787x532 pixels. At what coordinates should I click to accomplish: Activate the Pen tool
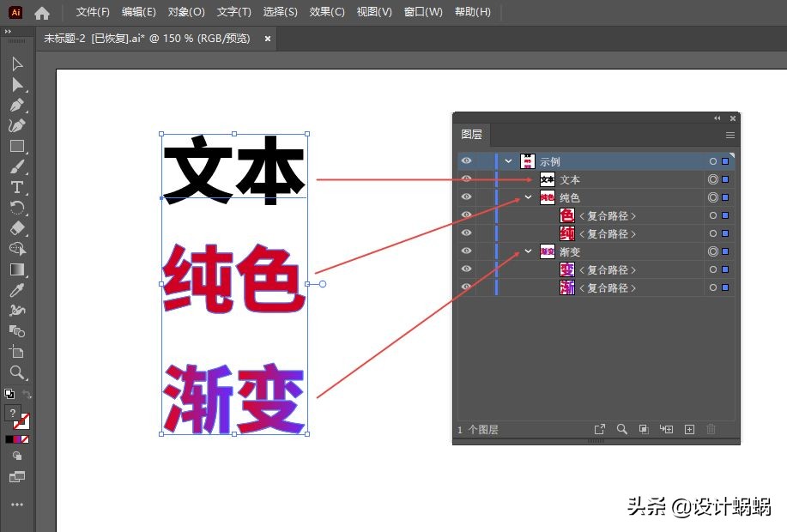(x=17, y=105)
